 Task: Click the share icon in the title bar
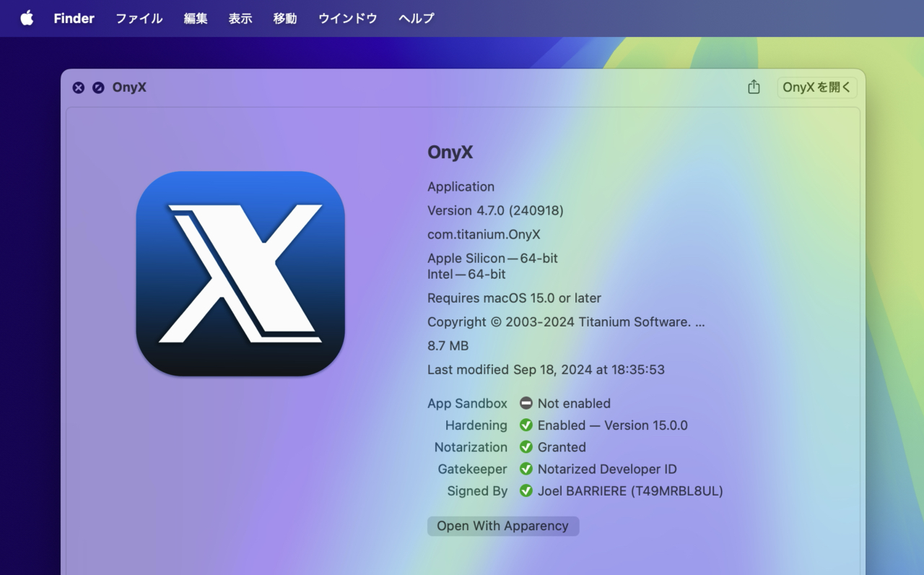tap(754, 87)
